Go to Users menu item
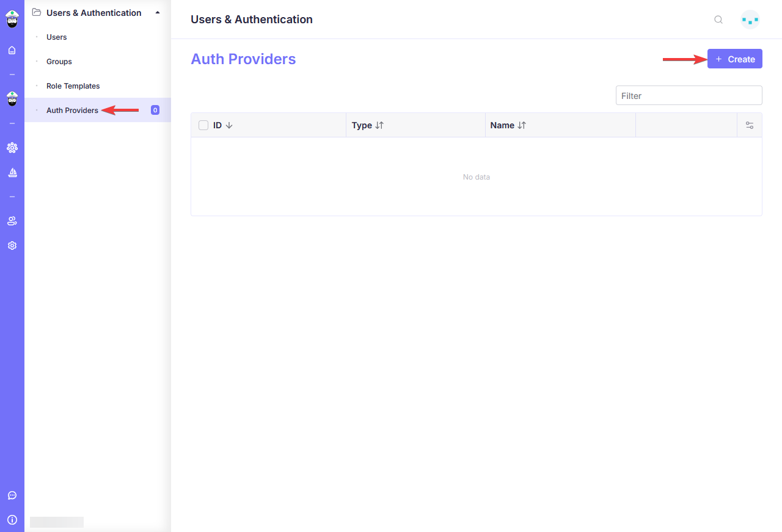 [x=57, y=37]
